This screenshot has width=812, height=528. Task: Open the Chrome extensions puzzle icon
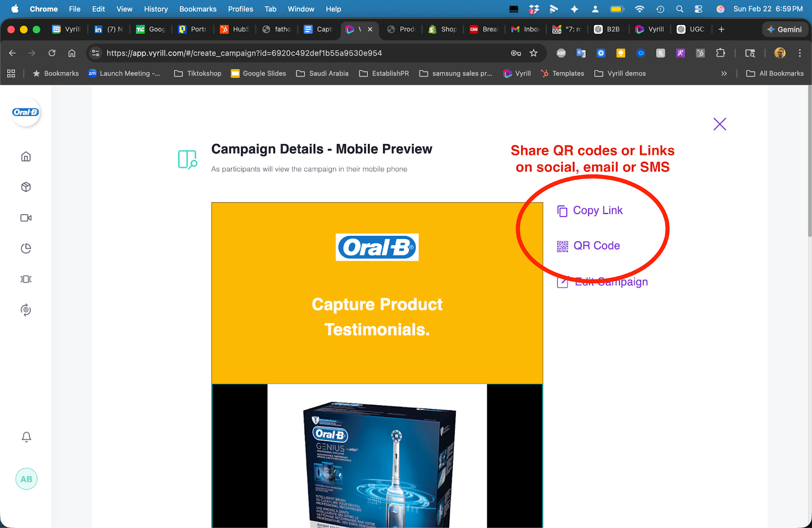[x=721, y=53]
